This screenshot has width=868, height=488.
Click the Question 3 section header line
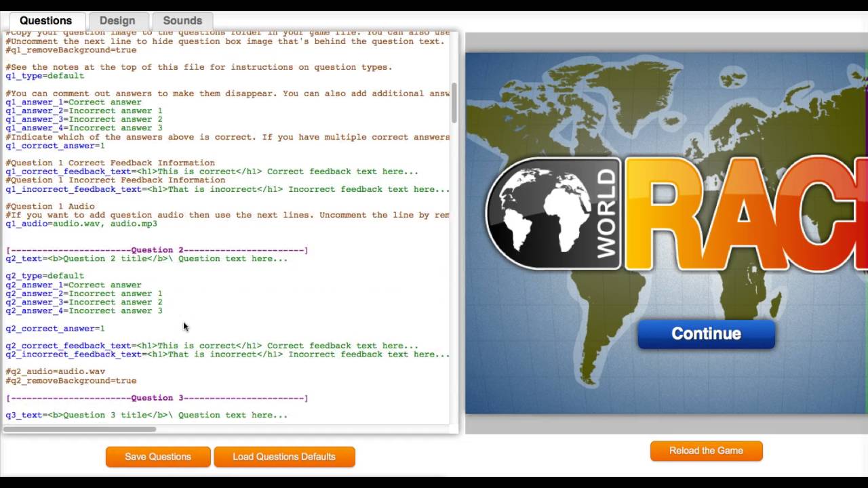[157, 398]
